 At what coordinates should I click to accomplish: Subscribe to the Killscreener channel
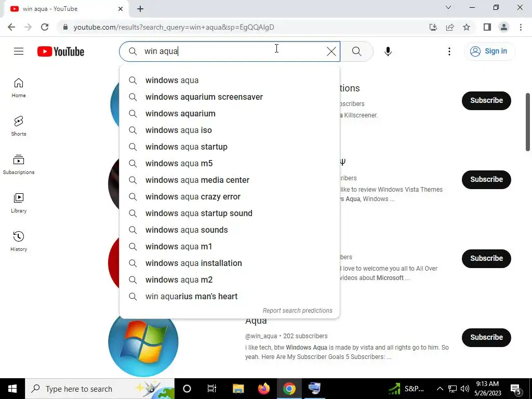click(486, 100)
